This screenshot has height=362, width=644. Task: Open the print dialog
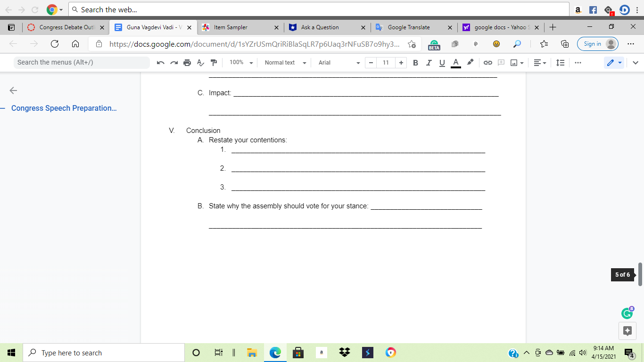pos(187,62)
